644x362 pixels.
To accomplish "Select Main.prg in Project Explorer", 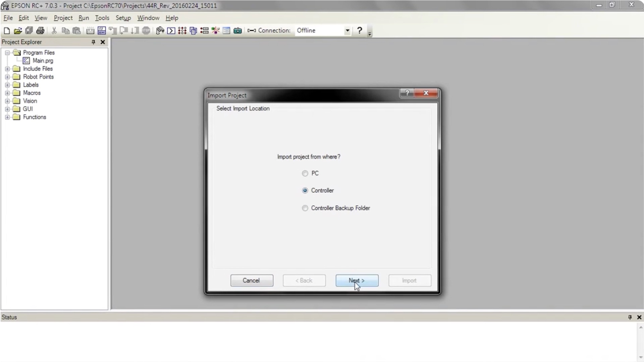I will pyautogui.click(x=43, y=61).
